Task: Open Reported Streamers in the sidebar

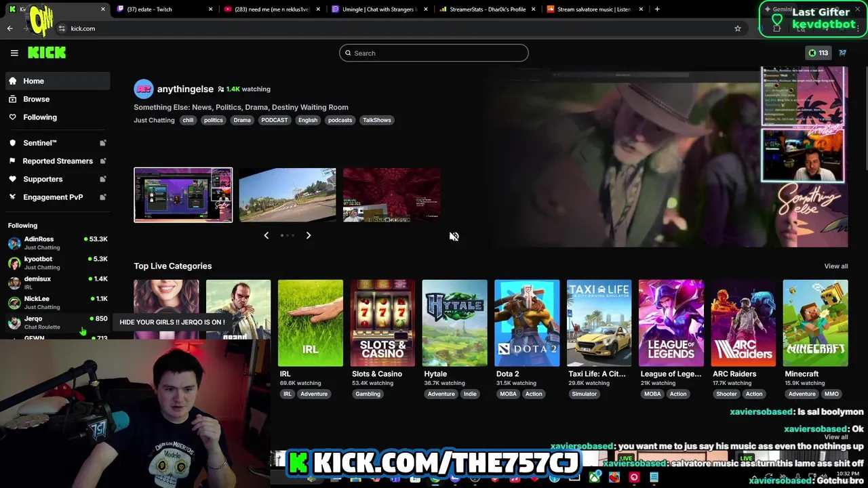Action: (x=58, y=161)
